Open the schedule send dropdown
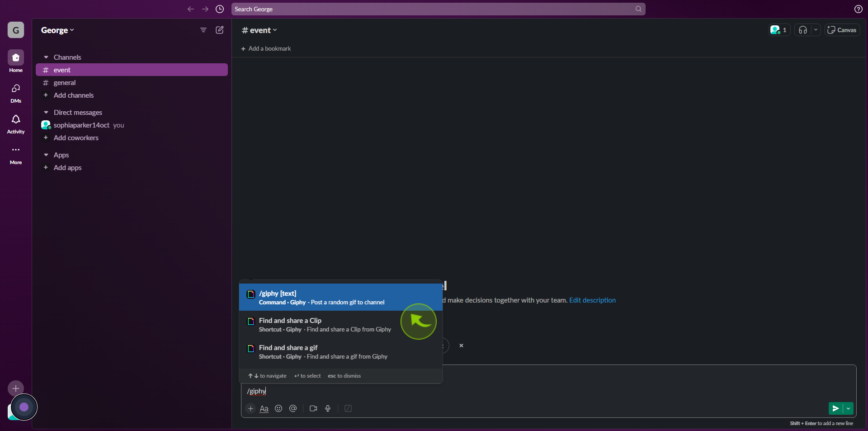Image resolution: width=868 pixels, height=431 pixels. coord(849,408)
